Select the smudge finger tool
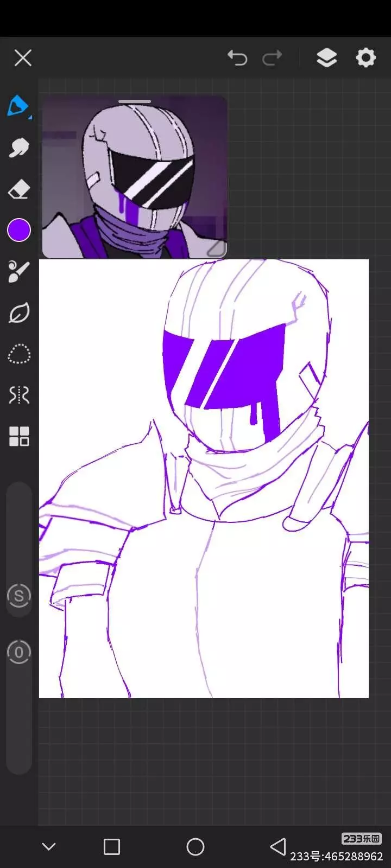 pyautogui.click(x=18, y=147)
